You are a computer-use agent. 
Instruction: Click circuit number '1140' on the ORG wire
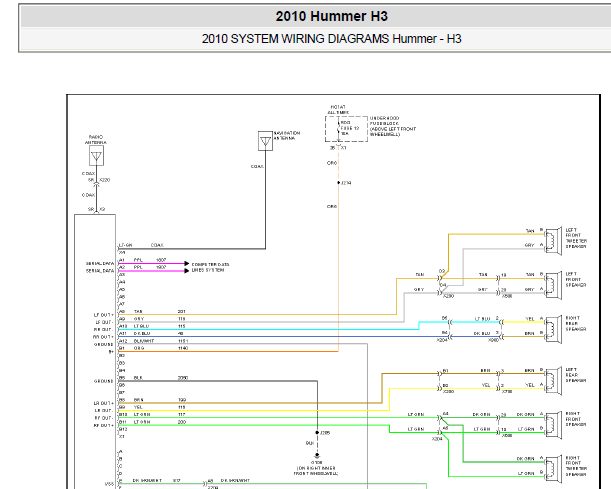(x=183, y=348)
